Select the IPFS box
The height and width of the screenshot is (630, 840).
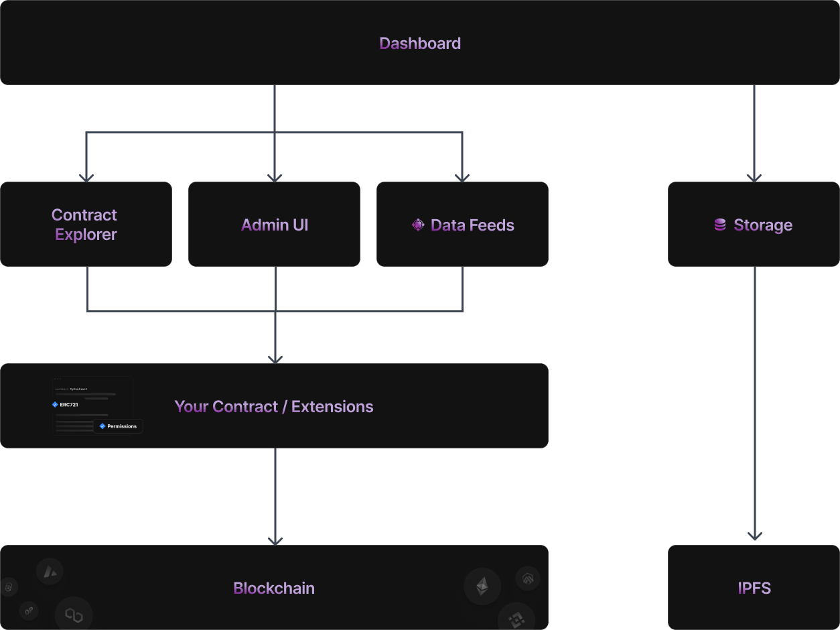pyautogui.click(x=754, y=588)
